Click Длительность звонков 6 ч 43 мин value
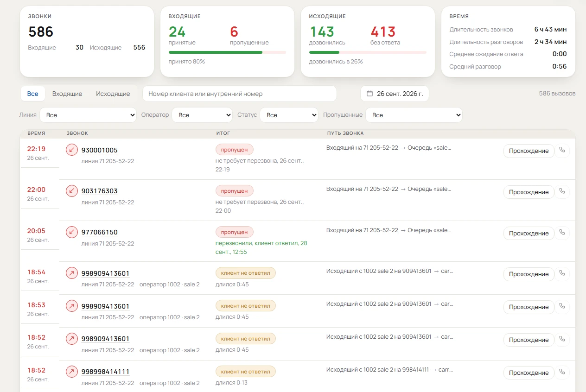 [x=550, y=29]
